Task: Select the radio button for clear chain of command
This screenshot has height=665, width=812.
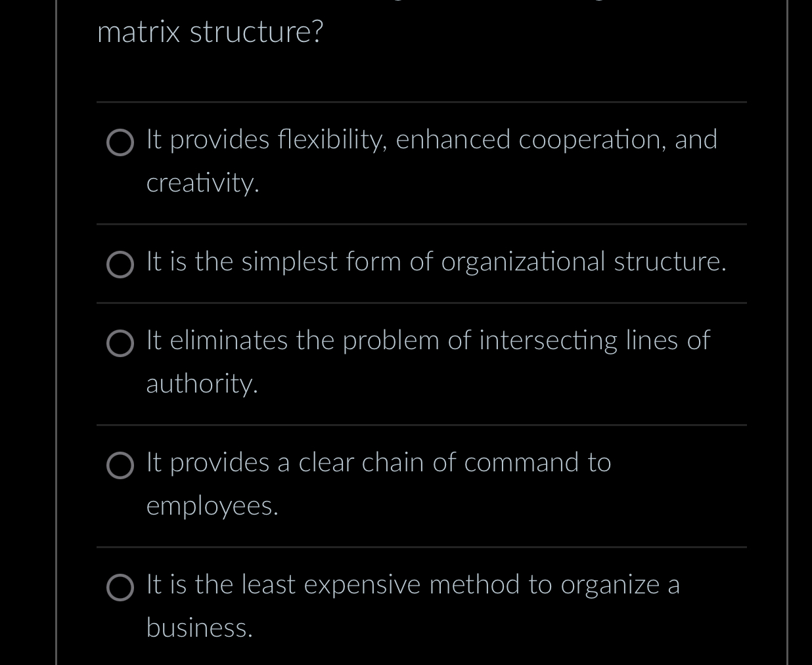Action: 120,465
